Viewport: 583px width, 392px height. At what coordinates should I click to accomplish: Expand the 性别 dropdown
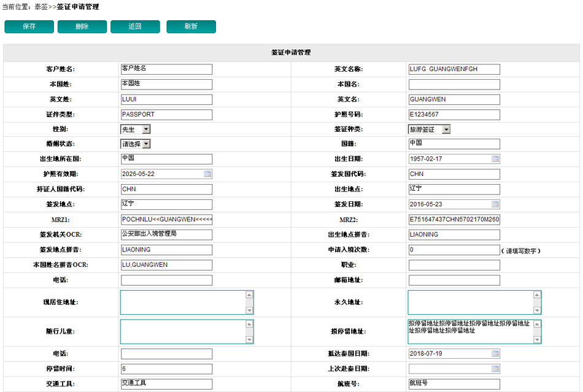145,129
